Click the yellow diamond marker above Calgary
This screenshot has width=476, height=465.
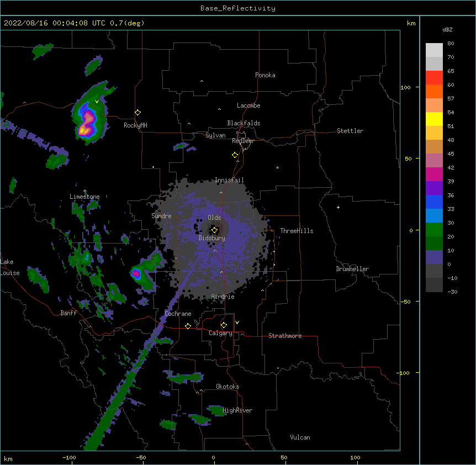point(224,325)
